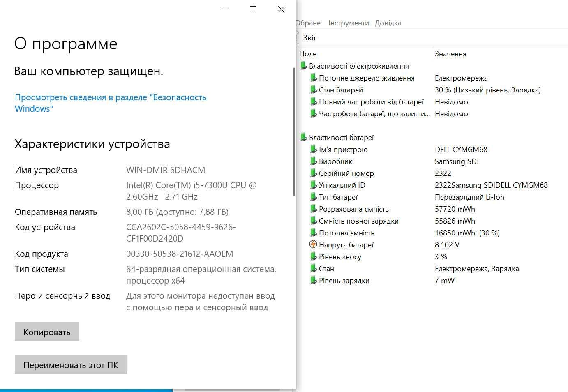Click the Електромережа, Зарядка value
The image size is (568, 392).
(477, 268)
